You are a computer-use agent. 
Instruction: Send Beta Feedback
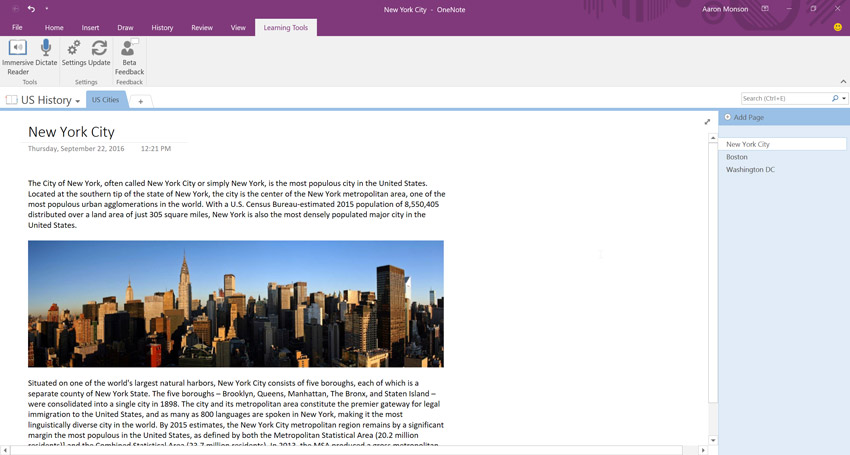click(x=129, y=57)
